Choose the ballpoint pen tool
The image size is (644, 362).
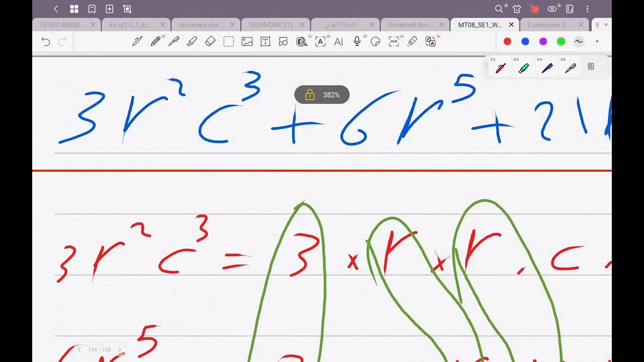point(174,42)
